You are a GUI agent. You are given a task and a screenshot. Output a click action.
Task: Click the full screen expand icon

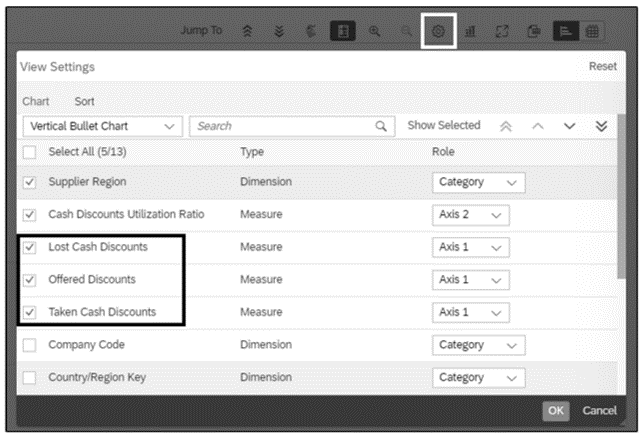click(502, 31)
